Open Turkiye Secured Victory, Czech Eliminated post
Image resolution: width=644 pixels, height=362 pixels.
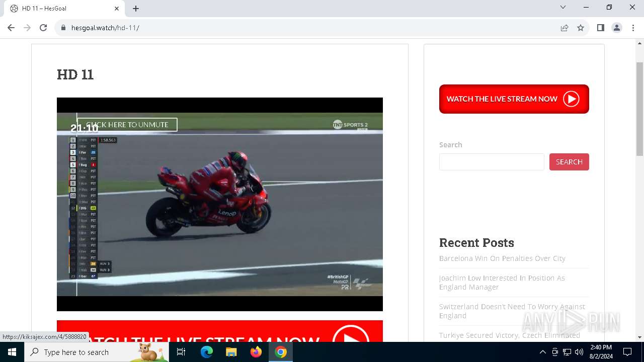510,335
